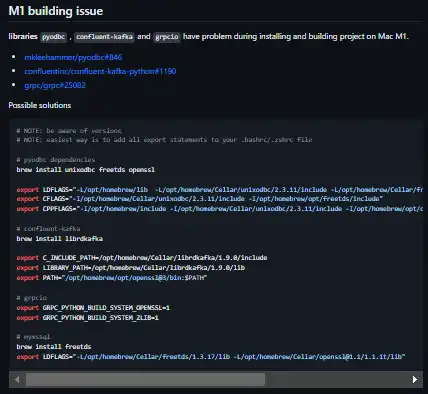Open the grpc/grpc#25082 issue link
The image size is (428, 394).
pyautogui.click(x=55, y=85)
